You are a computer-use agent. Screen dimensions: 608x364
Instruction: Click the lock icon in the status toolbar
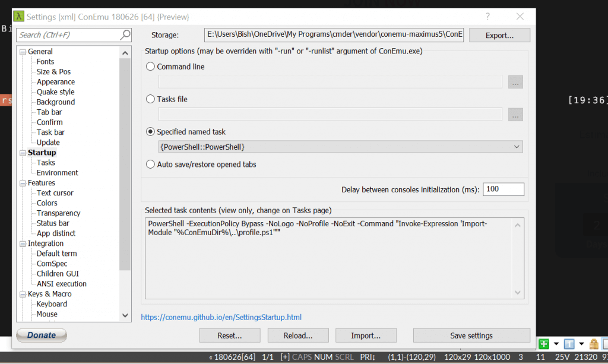pos(594,344)
